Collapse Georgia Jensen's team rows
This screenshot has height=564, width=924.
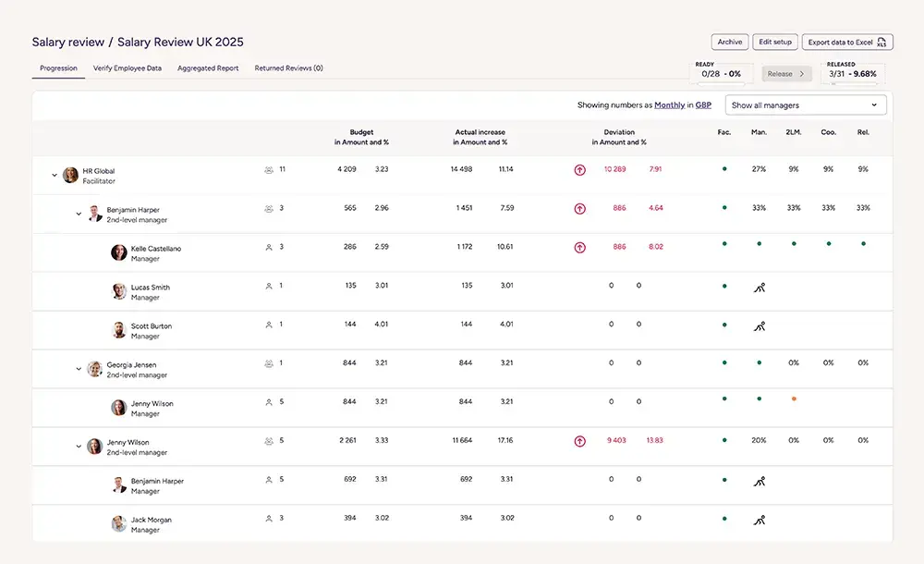pyautogui.click(x=79, y=369)
